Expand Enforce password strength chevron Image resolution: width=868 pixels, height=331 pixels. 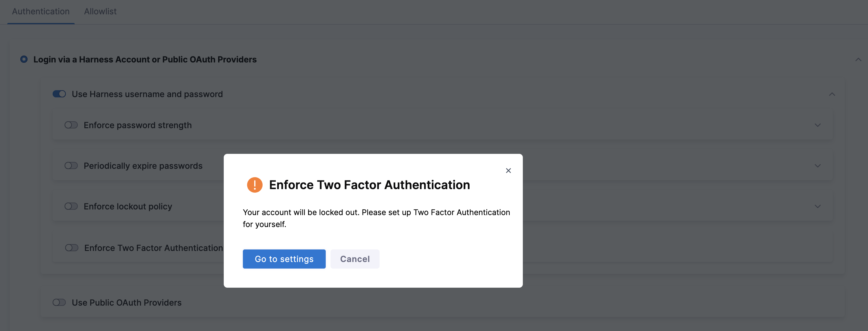point(817,125)
